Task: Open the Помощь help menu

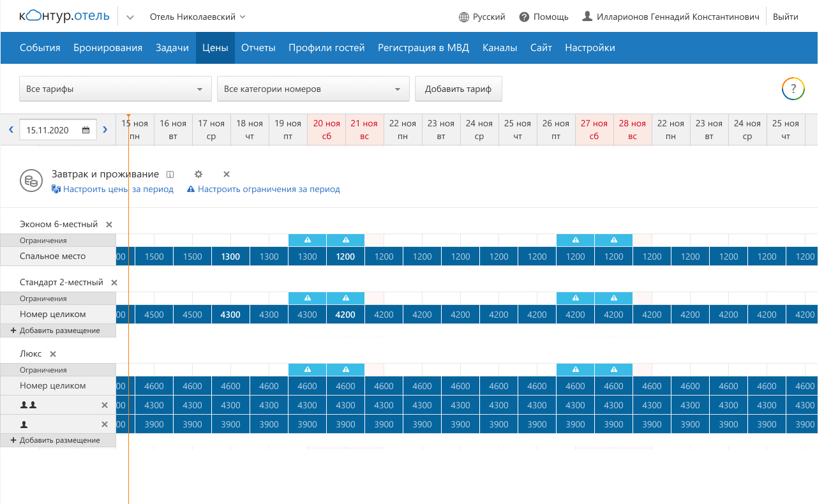Action: (x=544, y=17)
